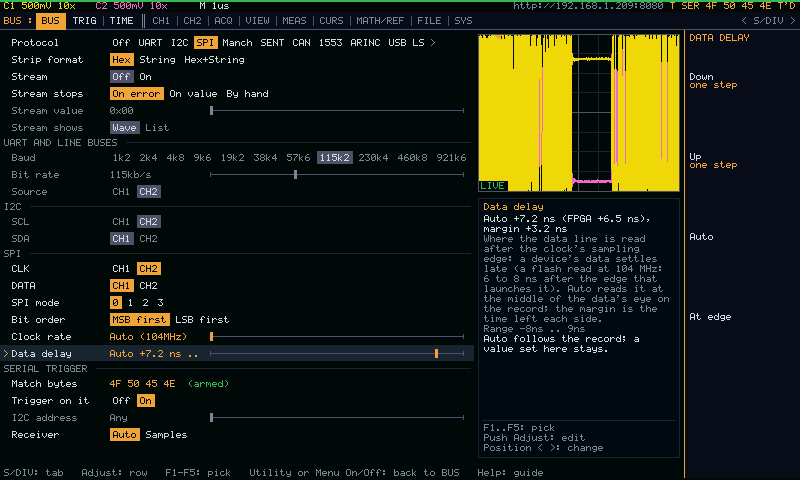
Task: Select 1553 protocol
Action: (331, 42)
